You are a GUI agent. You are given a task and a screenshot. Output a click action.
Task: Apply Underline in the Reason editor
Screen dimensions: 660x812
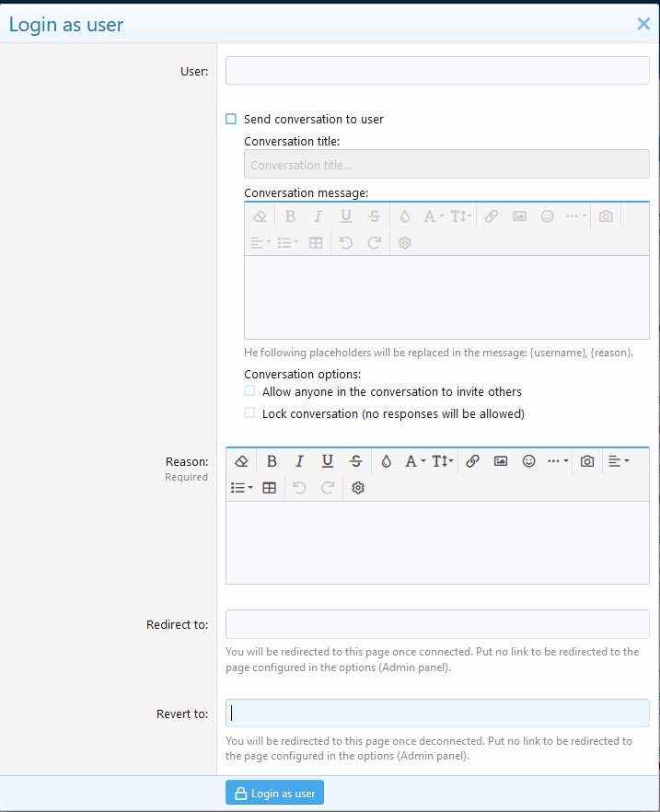[x=327, y=461]
